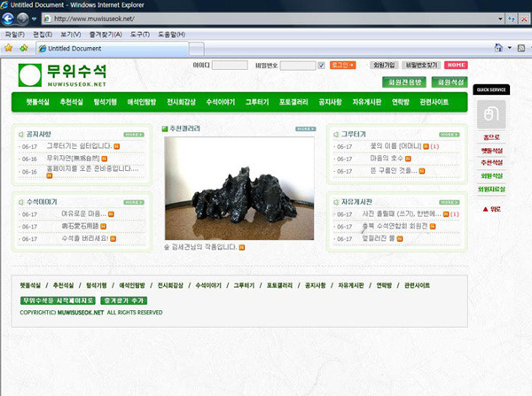The image size is (532, 396).
Task: Click the IE Forward arrow button
Action: (23, 19)
